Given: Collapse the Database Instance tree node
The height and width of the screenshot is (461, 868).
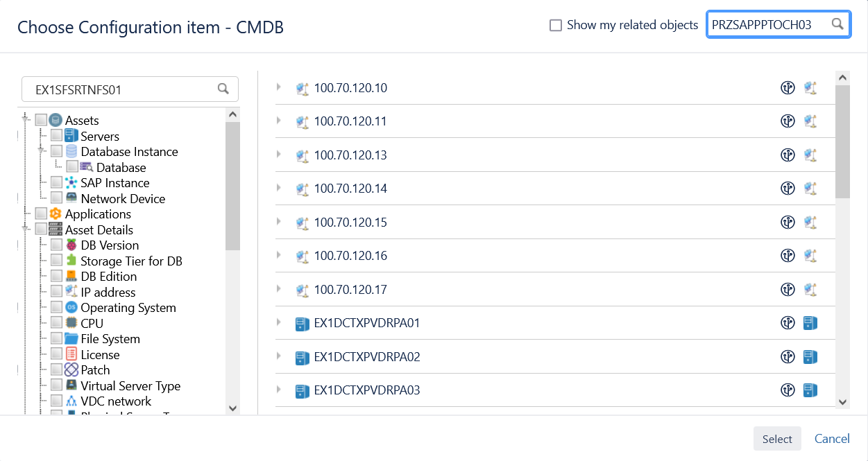Looking at the screenshot, I should (41, 150).
